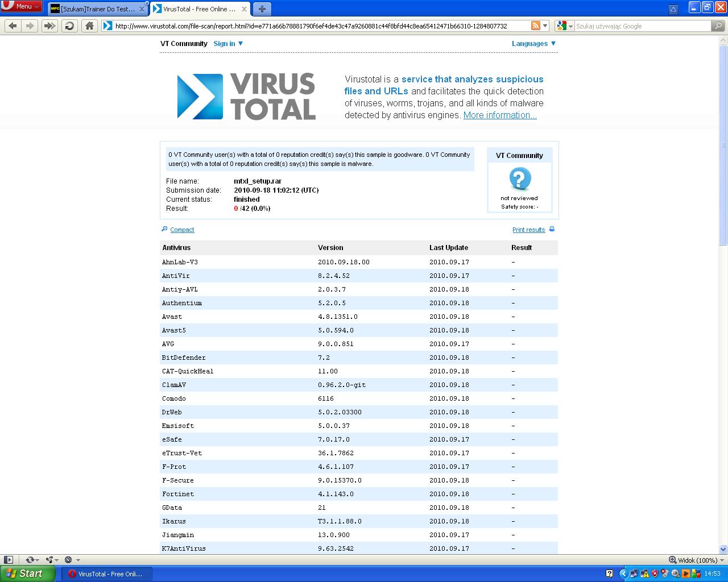Click the K7AntiVirus row name

[184, 548]
